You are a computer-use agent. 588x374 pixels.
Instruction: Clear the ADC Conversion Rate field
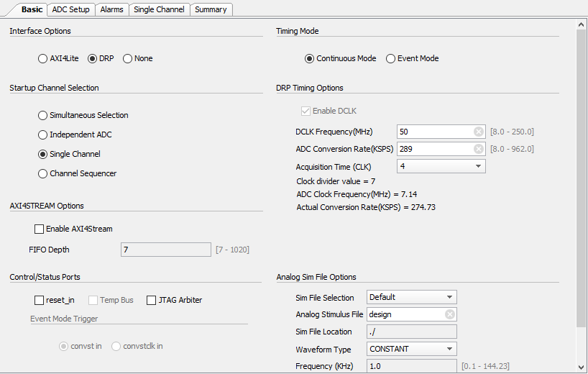coord(479,149)
